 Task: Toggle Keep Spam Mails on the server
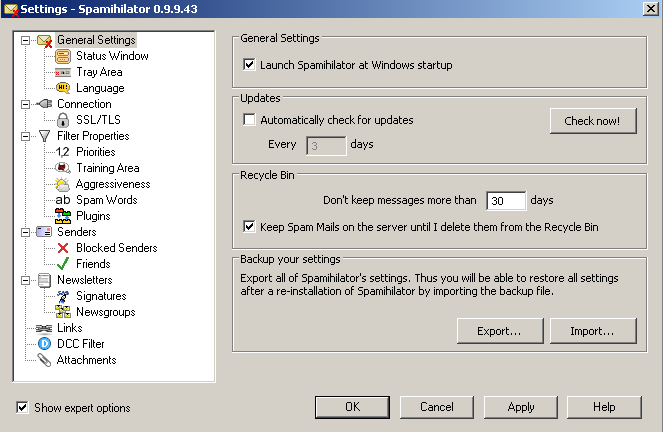[x=249, y=227]
